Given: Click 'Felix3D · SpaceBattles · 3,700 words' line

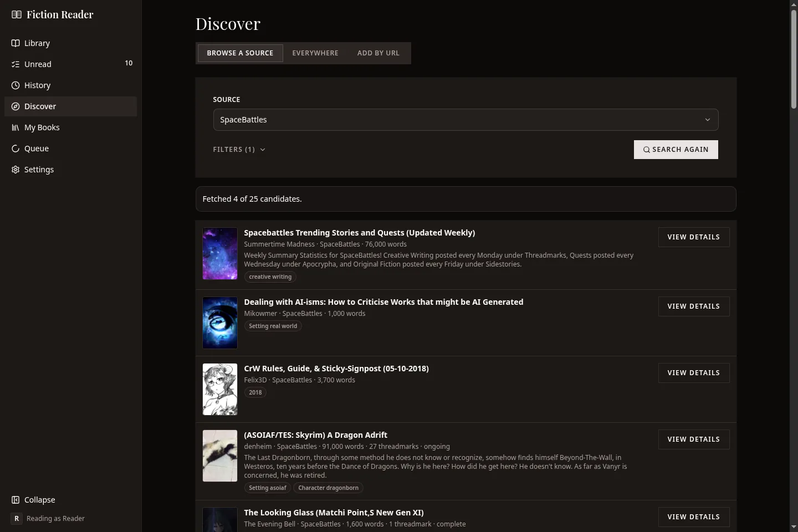Looking at the screenshot, I should click(x=300, y=380).
